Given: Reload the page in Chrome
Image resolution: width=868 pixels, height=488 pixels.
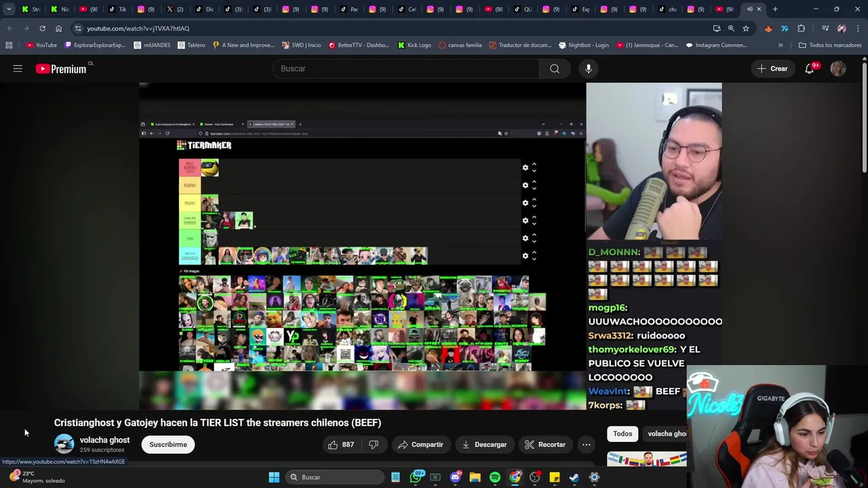Looking at the screenshot, I should pos(42,28).
